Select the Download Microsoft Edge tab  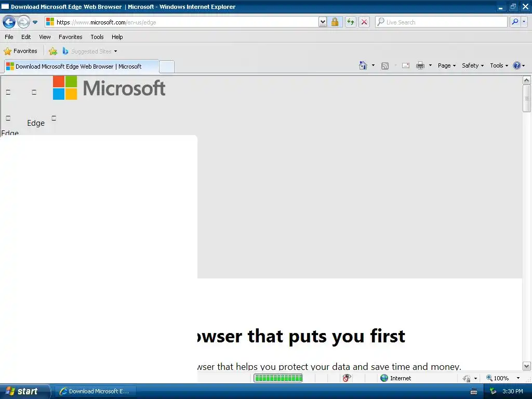click(82, 66)
